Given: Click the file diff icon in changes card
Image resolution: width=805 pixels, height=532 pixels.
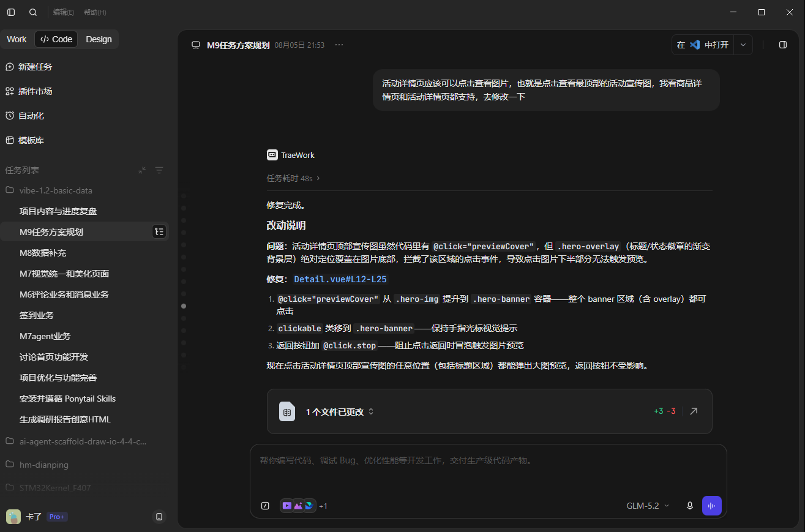Looking at the screenshot, I should coord(287,412).
